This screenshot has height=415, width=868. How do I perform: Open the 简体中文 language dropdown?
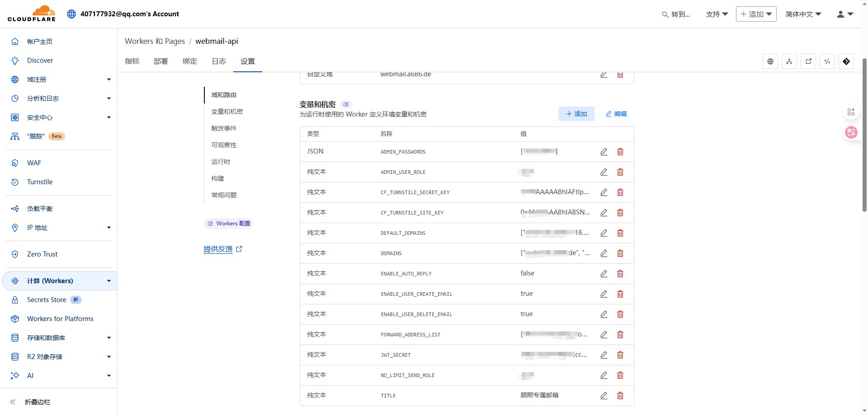click(x=803, y=14)
